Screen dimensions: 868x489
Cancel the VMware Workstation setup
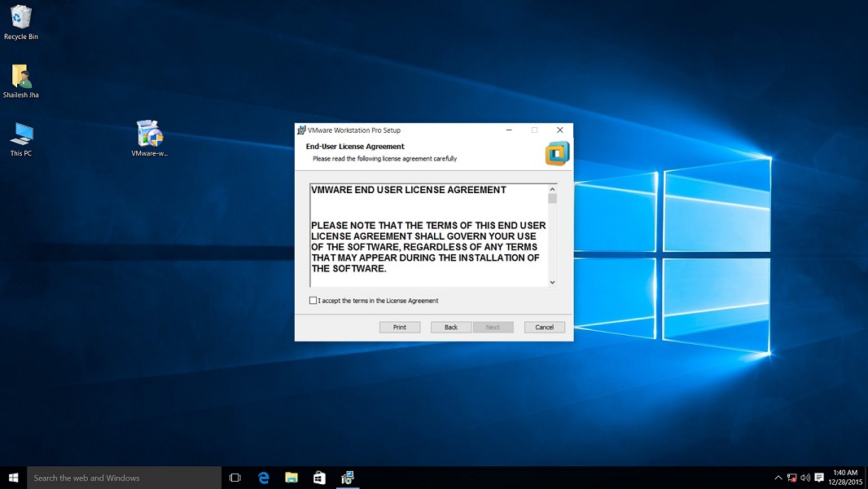(x=544, y=328)
